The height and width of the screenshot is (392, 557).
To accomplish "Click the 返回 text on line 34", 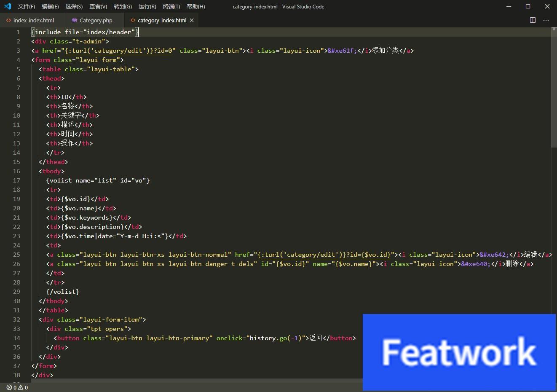I will pos(316,338).
